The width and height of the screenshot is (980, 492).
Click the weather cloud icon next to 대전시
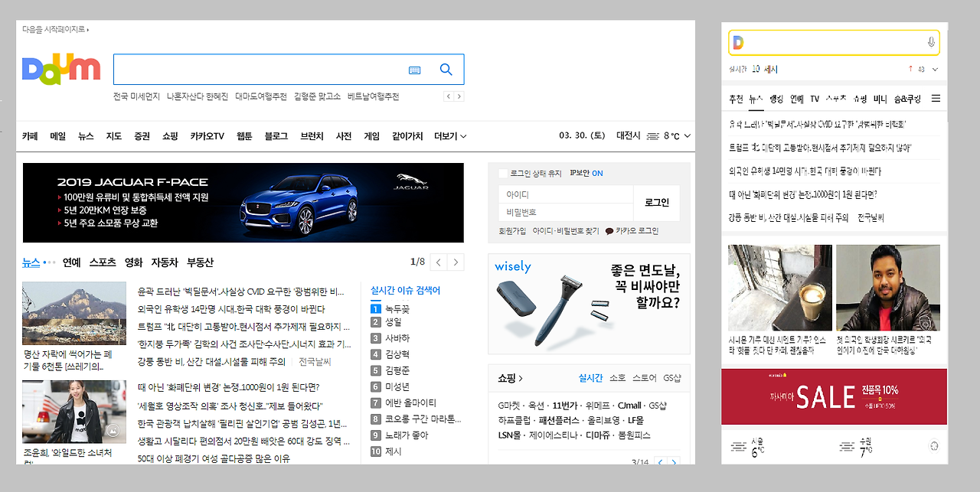pyautogui.click(x=653, y=136)
